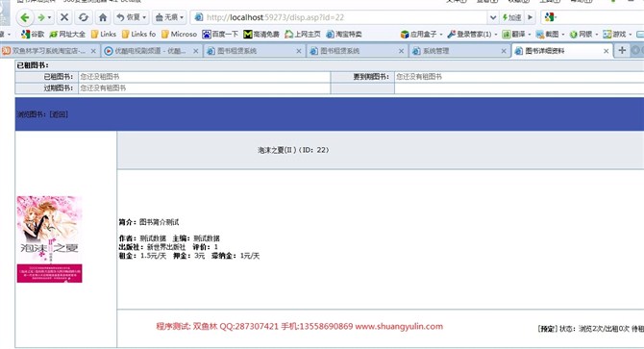The width and height of the screenshot is (644, 349).
Task: Expand the 登录管家 dropdown arrow
Action: pos(496,35)
